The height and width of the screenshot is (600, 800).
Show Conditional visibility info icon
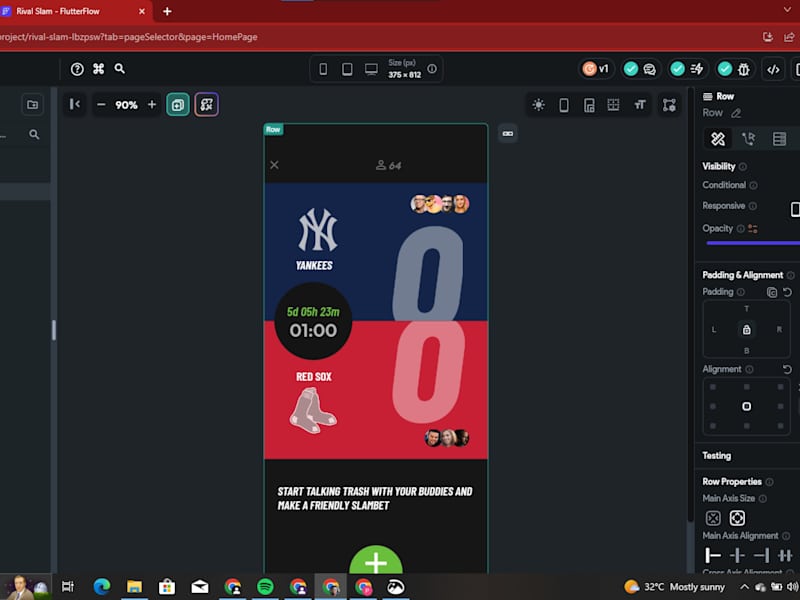pyautogui.click(x=754, y=185)
